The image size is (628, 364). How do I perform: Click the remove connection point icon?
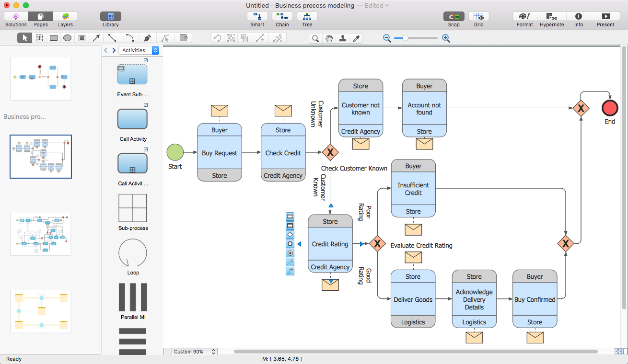coord(278,38)
